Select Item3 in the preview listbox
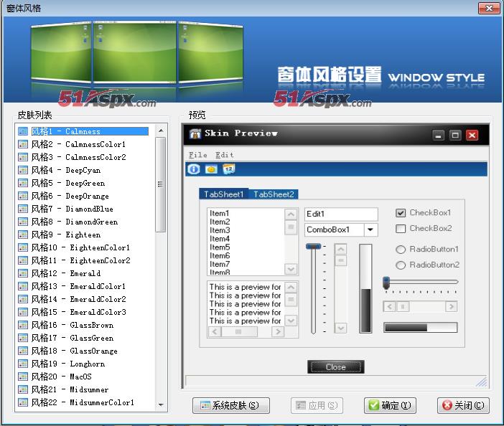 tap(220, 230)
